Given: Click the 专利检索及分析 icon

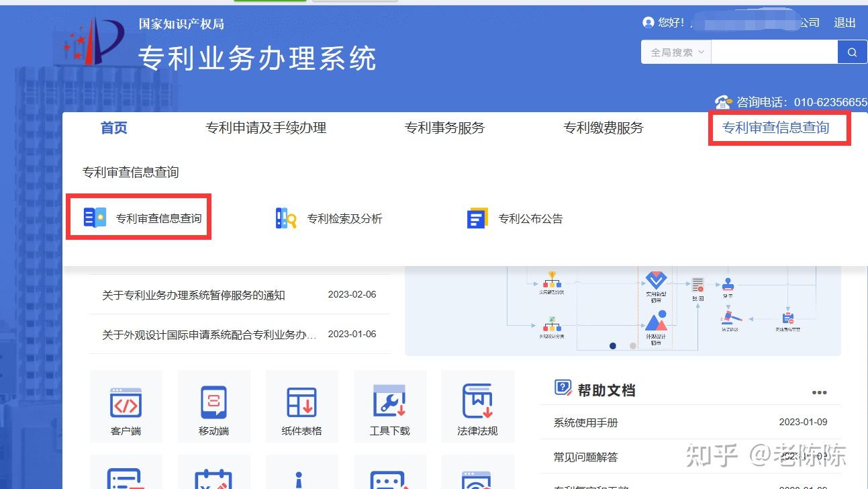Looking at the screenshot, I should pyautogui.click(x=286, y=218).
